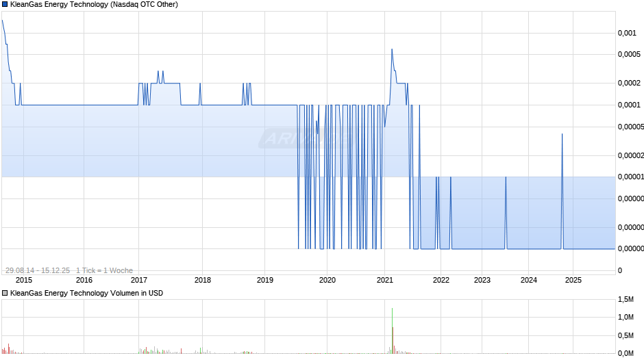Image resolution: width=644 pixels, height=360 pixels.
Task: Click the 2018 x-axis label
Action: pos(203,280)
